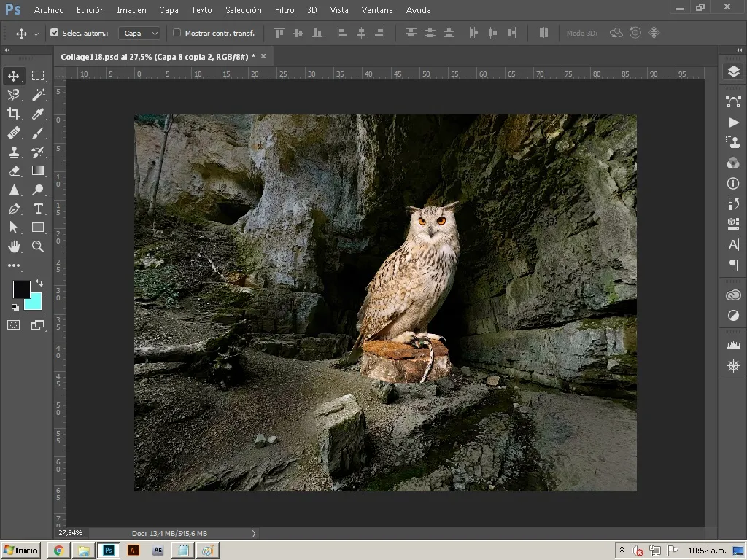Click the zoom percentage field 27,54%
This screenshot has width=747, height=560.
click(71, 533)
